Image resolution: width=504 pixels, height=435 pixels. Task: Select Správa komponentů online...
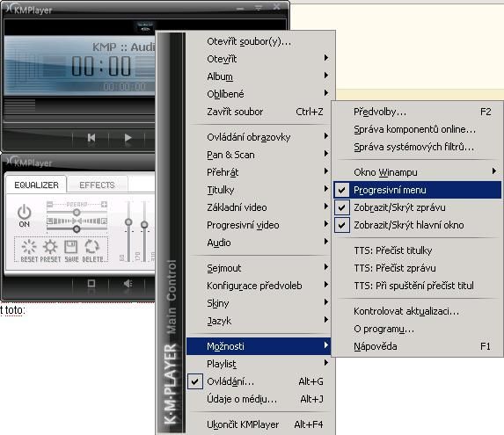point(418,129)
